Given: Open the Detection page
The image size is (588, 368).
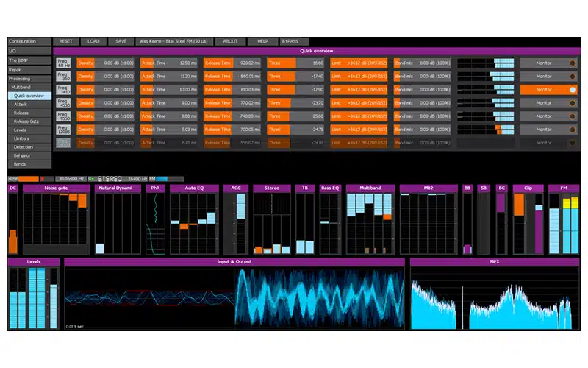Looking at the screenshot, I should coord(29,146).
